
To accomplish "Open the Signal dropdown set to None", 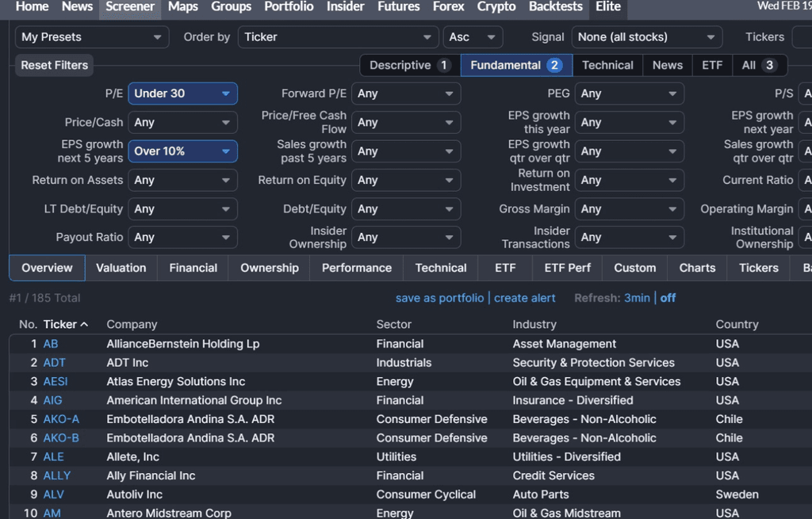I will coord(646,36).
